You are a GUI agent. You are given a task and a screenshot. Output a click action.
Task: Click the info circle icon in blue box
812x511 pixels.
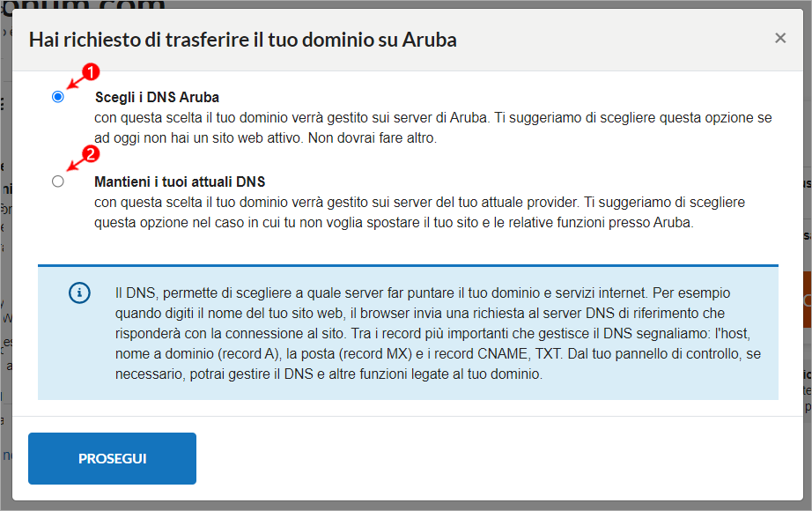coord(80,293)
